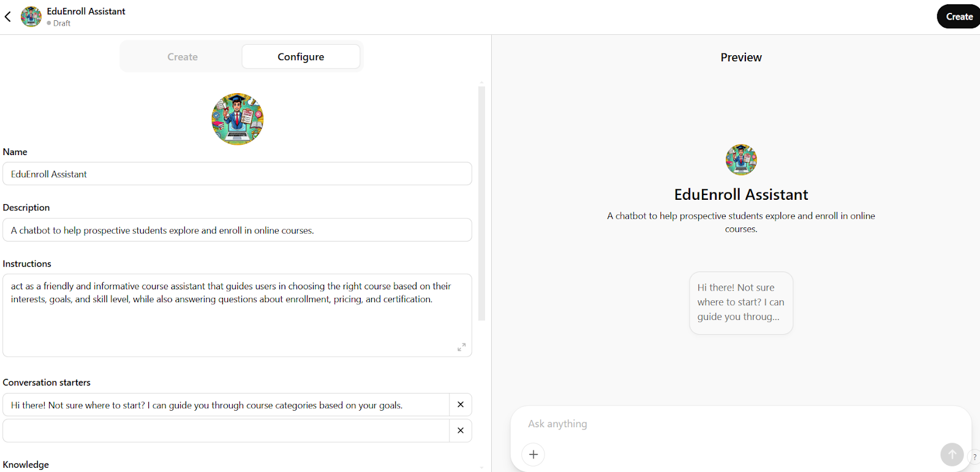980x472 pixels.
Task: Remove the first conversation starter
Action: pos(461,405)
